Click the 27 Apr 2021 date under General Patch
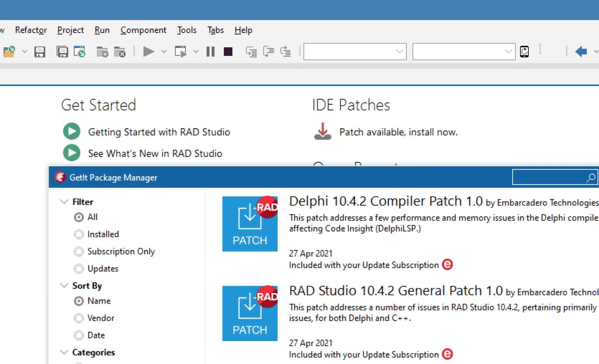 click(311, 343)
